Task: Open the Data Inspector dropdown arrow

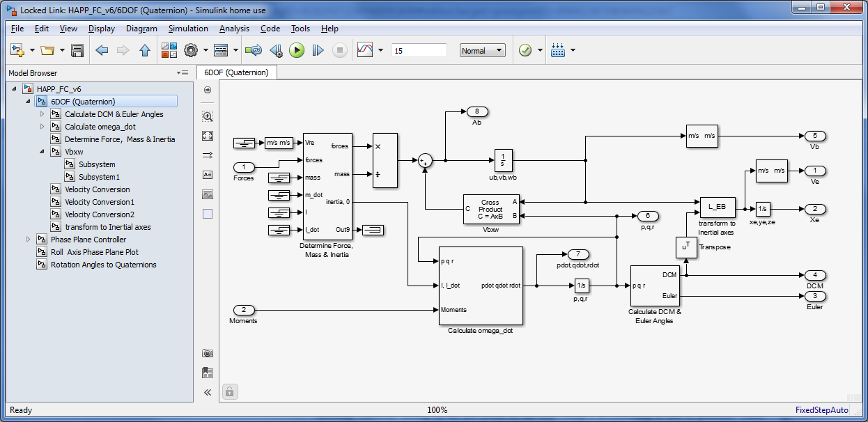Action: (x=380, y=50)
